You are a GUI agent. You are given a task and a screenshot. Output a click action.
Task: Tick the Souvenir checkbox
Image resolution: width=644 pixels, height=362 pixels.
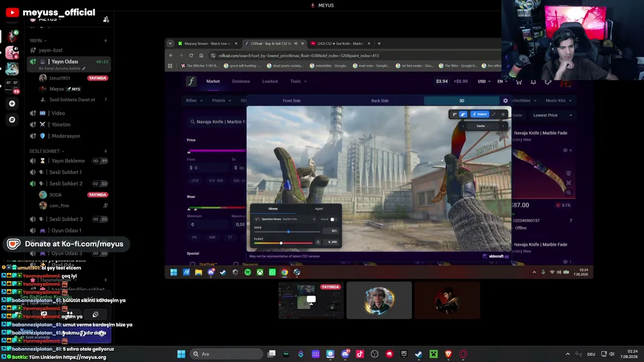tap(236, 264)
